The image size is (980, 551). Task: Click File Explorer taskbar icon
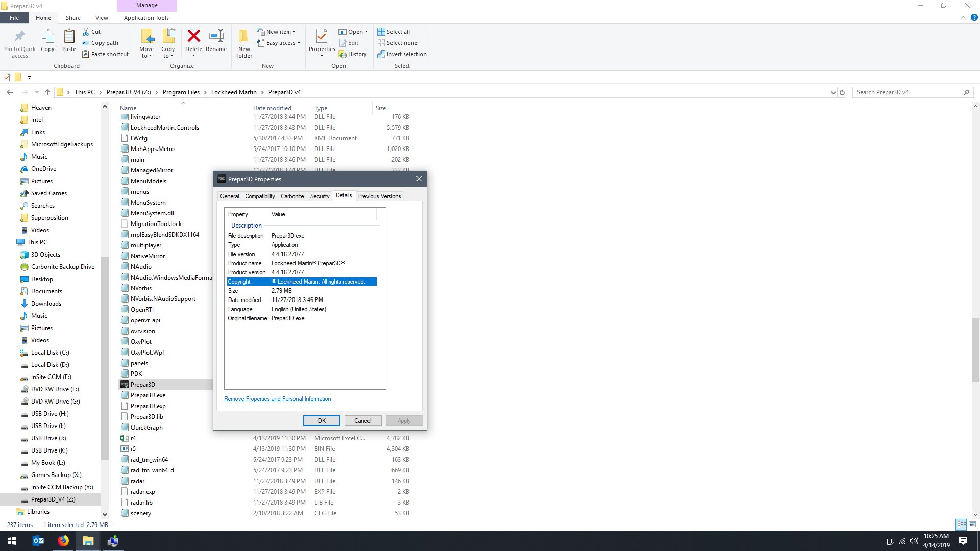[88, 541]
